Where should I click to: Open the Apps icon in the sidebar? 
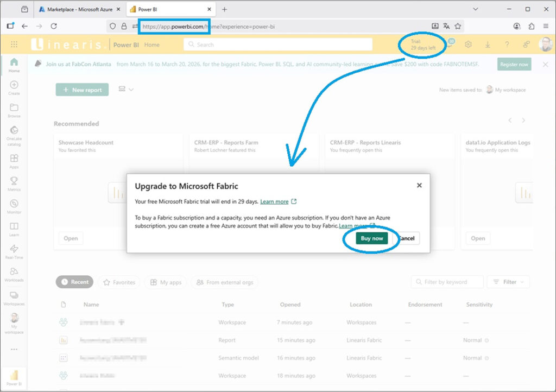(x=14, y=161)
